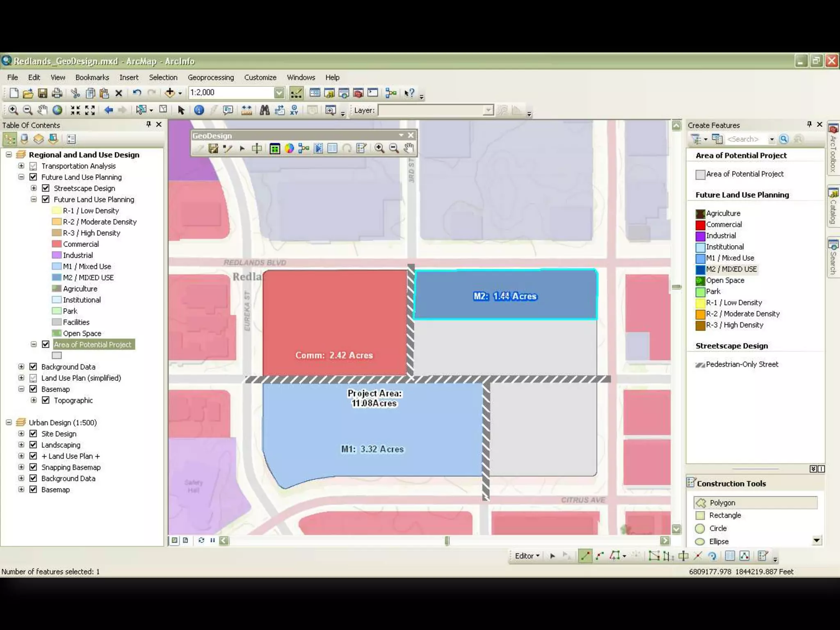Open the Editor dropdown menu
840x630 pixels.
tap(527, 556)
